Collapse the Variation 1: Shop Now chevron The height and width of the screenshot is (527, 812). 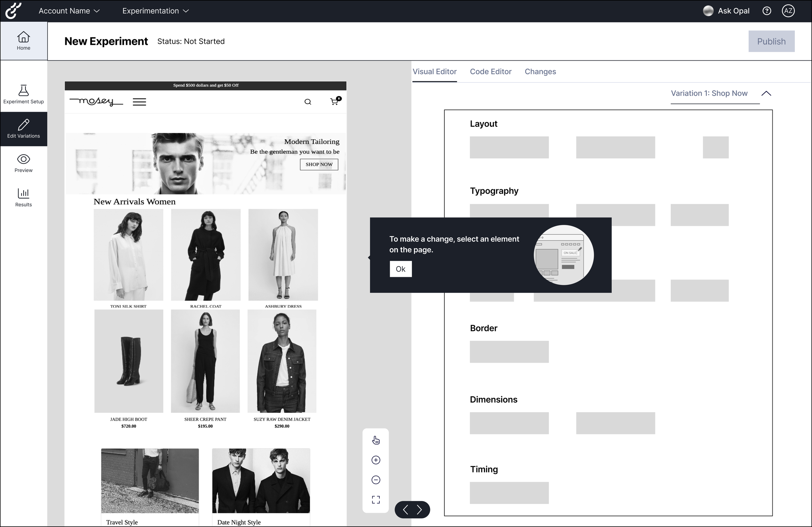(x=766, y=93)
